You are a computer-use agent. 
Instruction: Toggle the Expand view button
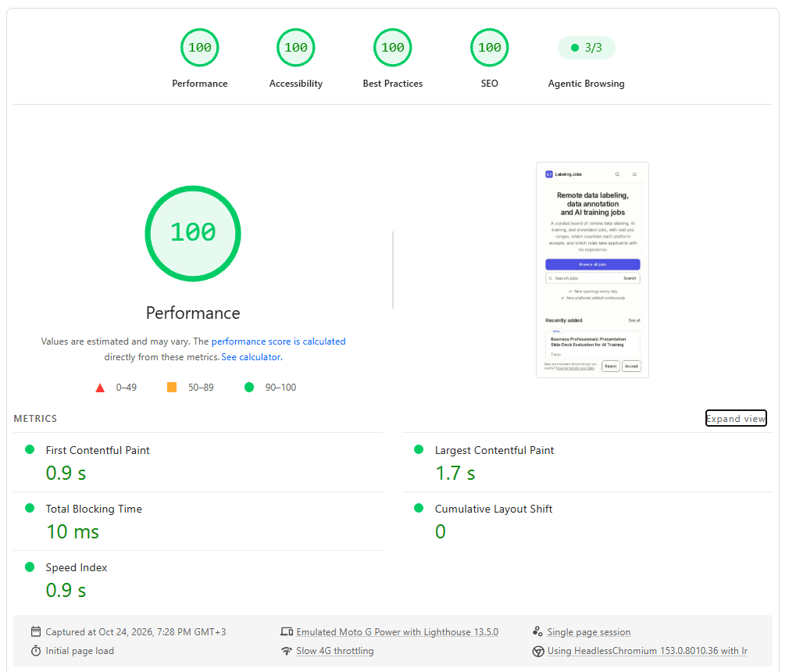click(736, 419)
